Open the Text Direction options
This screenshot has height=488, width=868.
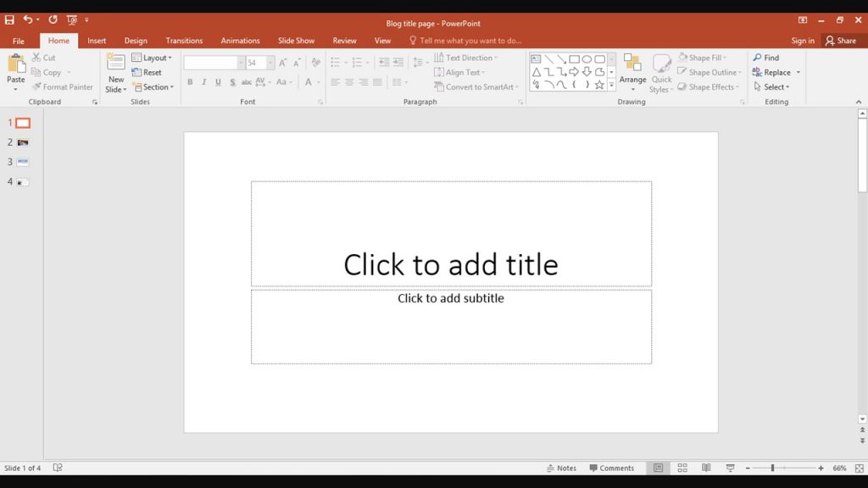click(x=469, y=58)
